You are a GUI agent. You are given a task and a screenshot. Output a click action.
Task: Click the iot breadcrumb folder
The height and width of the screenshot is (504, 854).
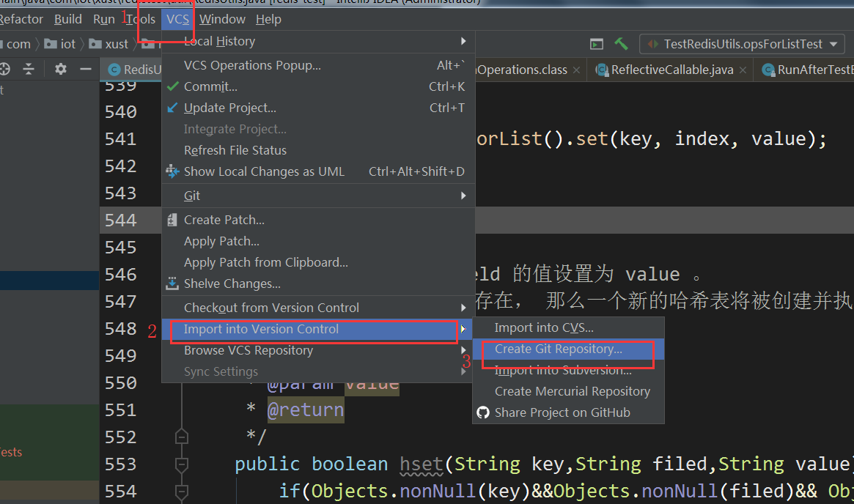60,44
